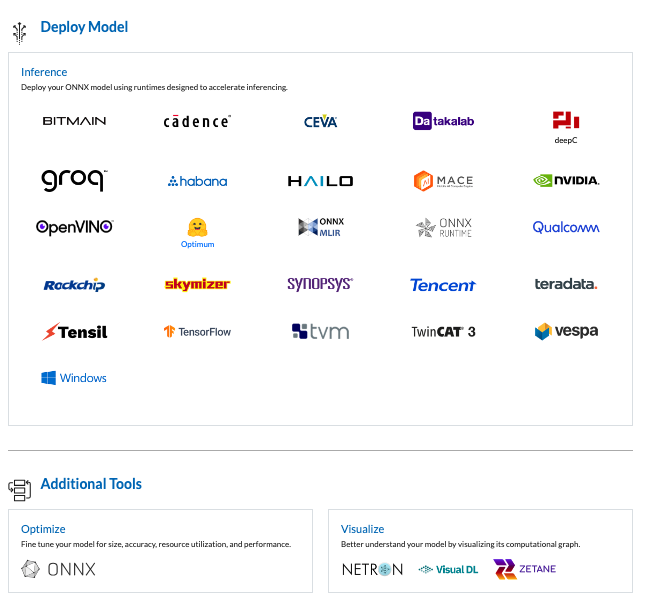Open the TensorFlow logo
The width and height of the screenshot is (647, 605).
click(197, 331)
